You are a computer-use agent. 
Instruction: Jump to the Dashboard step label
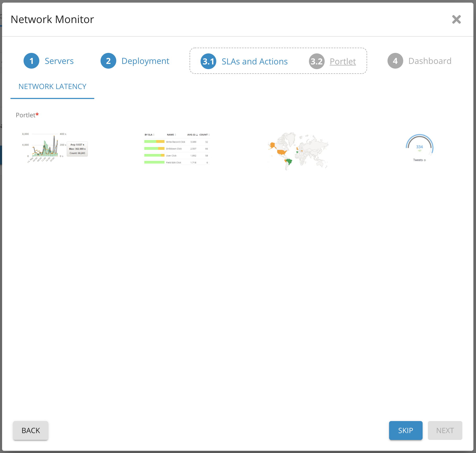click(430, 61)
